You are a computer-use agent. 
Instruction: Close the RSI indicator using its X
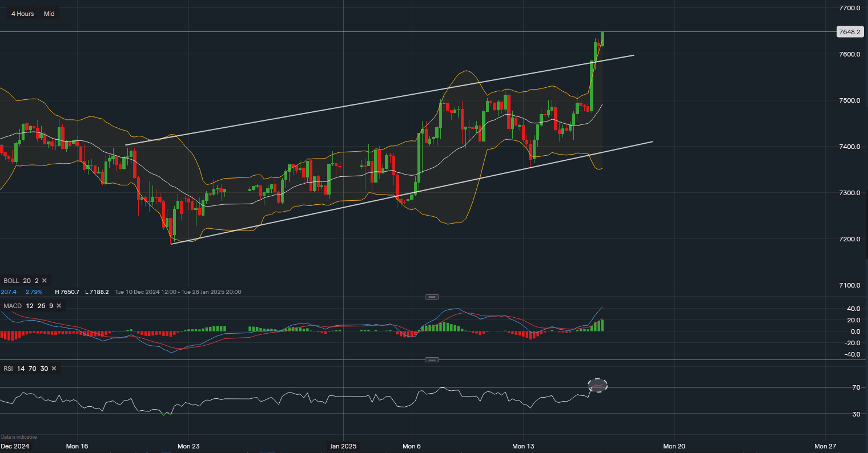54,369
